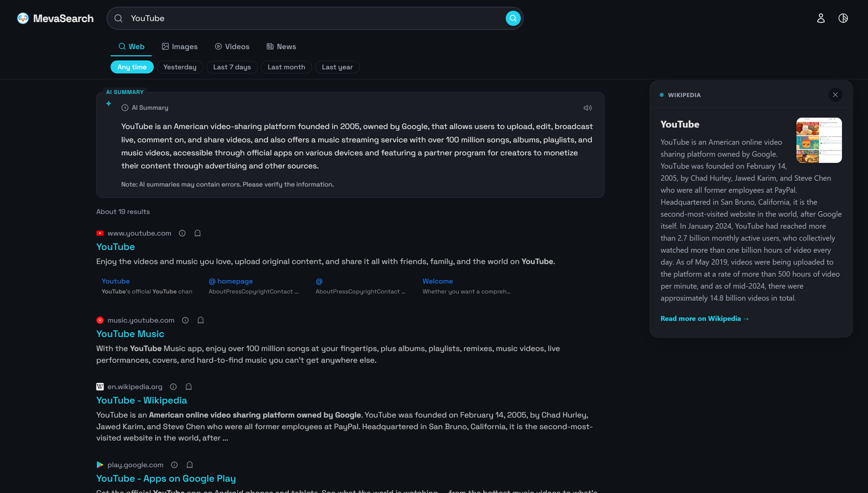Click the MevaSearch logo icon
Image resolution: width=868 pixels, height=493 pixels.
click(x=23, y=18)
